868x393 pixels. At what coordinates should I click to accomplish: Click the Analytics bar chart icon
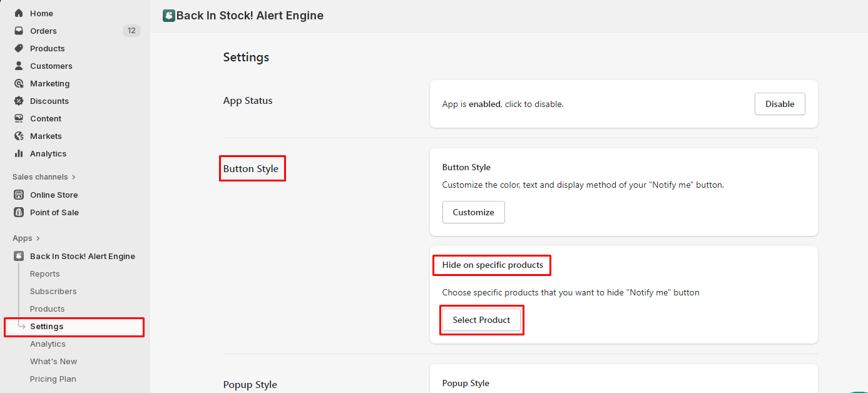click(19, 153)
